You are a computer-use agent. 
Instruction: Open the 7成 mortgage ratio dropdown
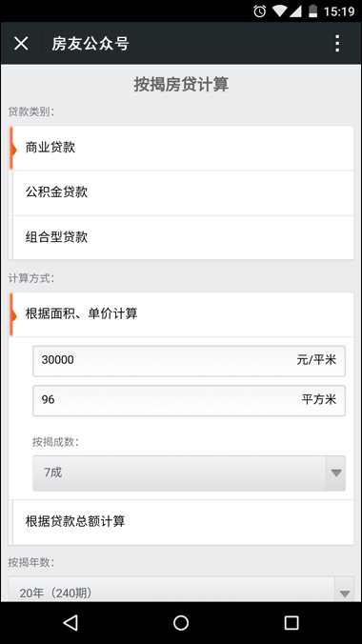coord(189,473)
